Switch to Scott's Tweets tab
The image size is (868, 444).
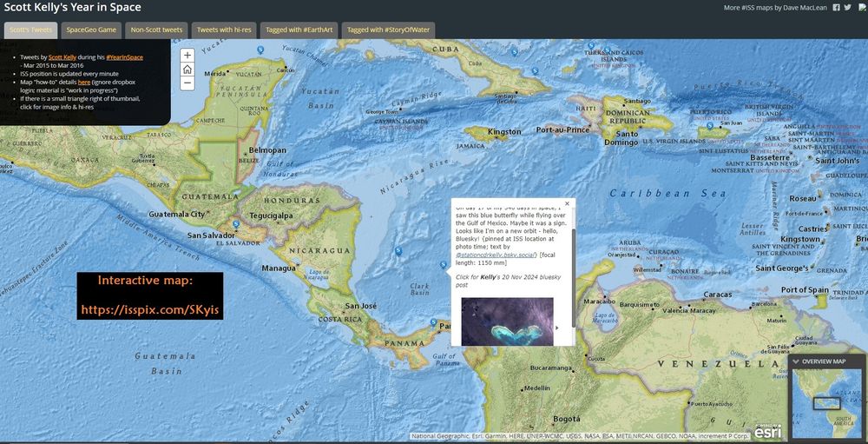tap(30, 30)
